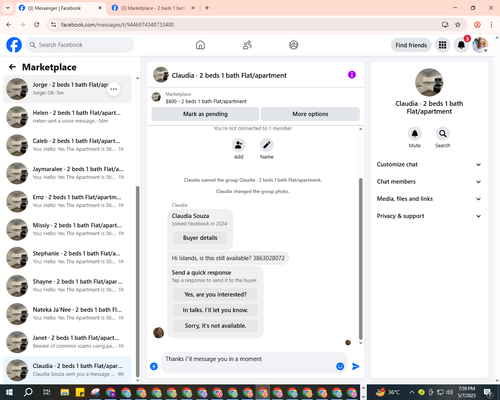Send quick response Sorry, it's not available.

click(215, 326)
